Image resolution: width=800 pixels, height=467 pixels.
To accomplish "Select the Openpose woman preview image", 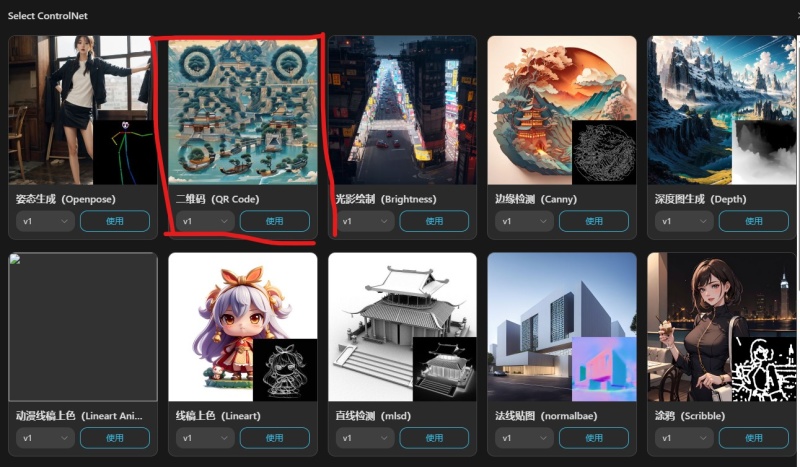I will point(83,110).
